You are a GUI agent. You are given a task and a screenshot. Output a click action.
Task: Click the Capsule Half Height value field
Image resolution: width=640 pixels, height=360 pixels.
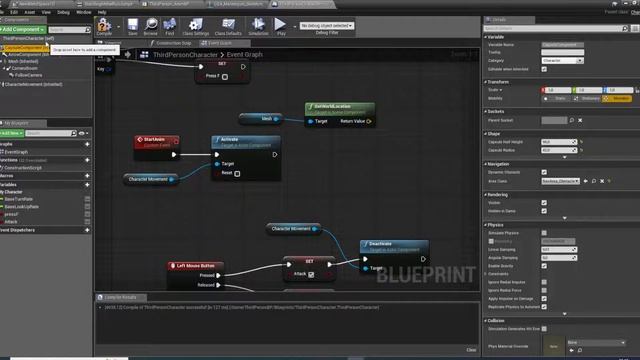click(x=559, y=142)
